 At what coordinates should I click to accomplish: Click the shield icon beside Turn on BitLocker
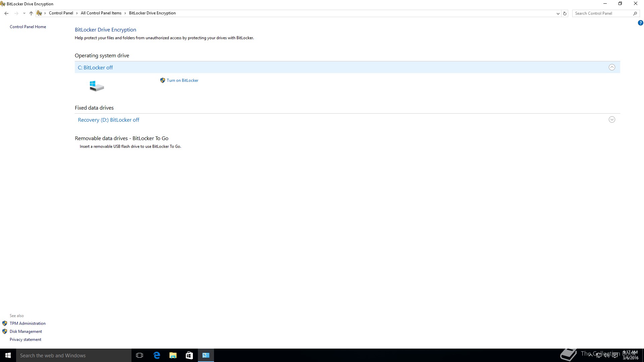[x=163, y=80]
